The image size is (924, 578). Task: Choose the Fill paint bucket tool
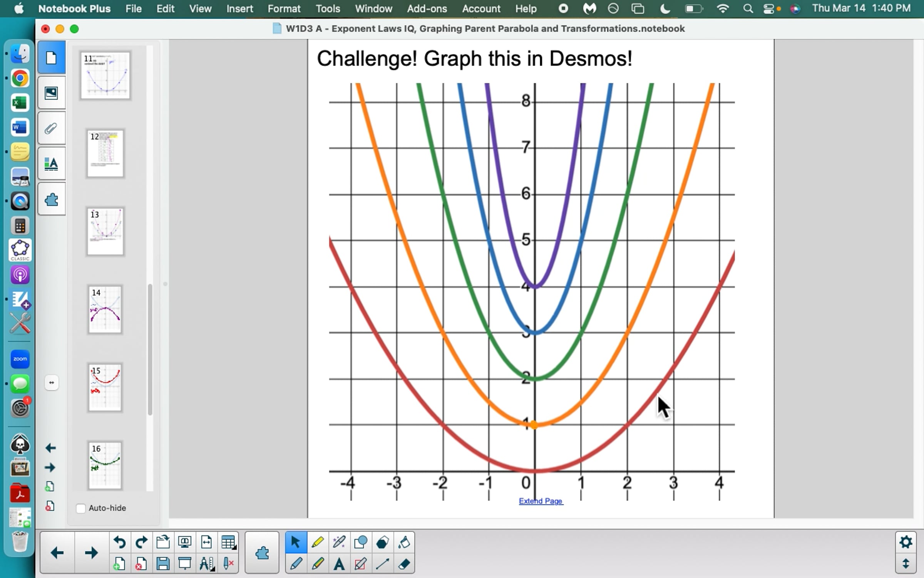point(404,542)
